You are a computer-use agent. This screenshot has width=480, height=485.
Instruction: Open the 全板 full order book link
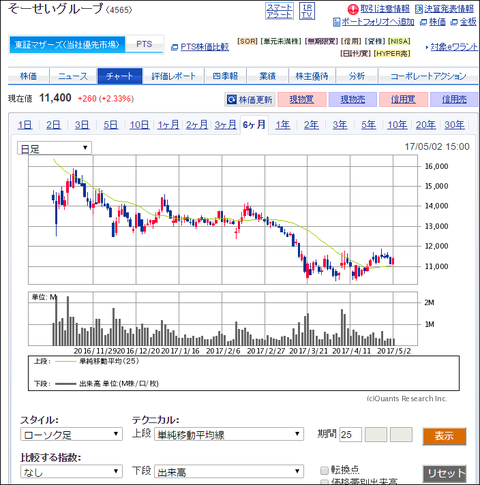click(x=468, y=22)
